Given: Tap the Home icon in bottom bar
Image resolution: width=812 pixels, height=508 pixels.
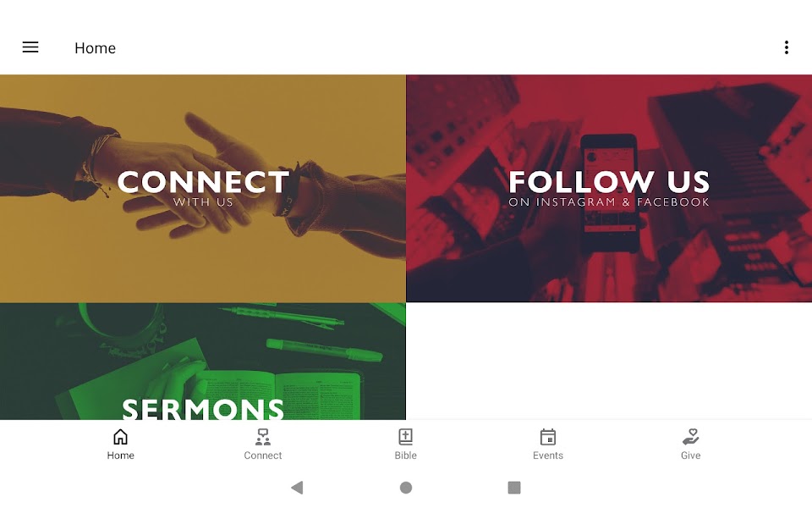Looking at the screenshot, I should (x=120, y=437).
